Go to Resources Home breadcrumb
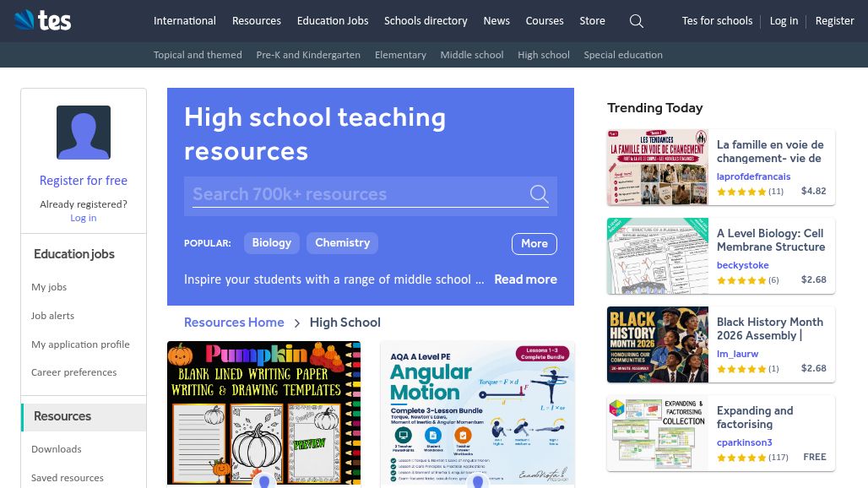Screen dimensions: 868x488 234,323
